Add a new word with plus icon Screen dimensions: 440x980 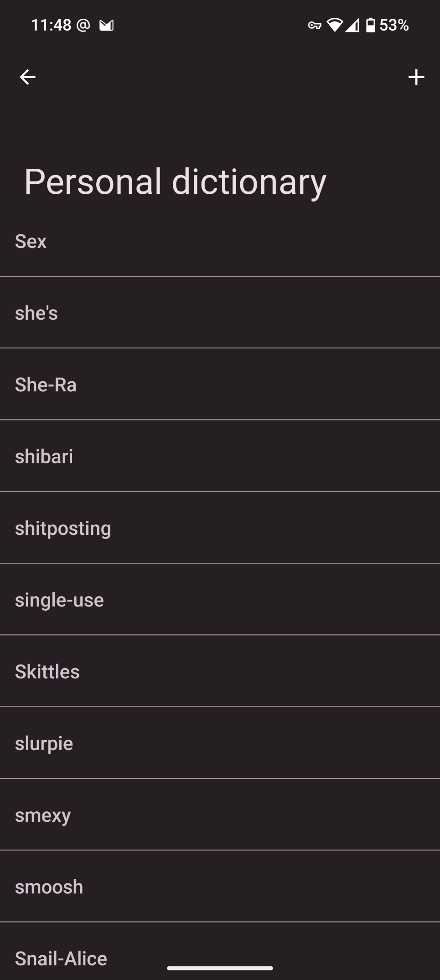(416, 77)
